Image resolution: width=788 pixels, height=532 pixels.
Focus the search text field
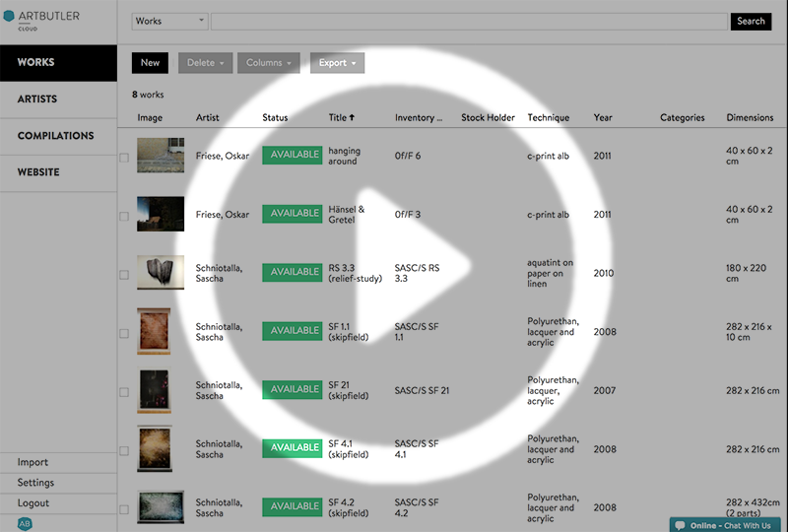[x=469, y=21]
